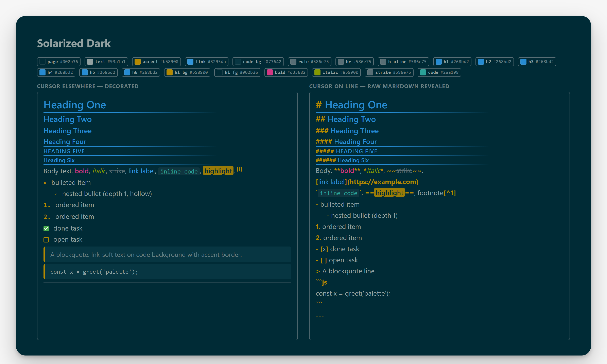
Task: Pick the code #2aa198 swatch
Action: point(439,72)
